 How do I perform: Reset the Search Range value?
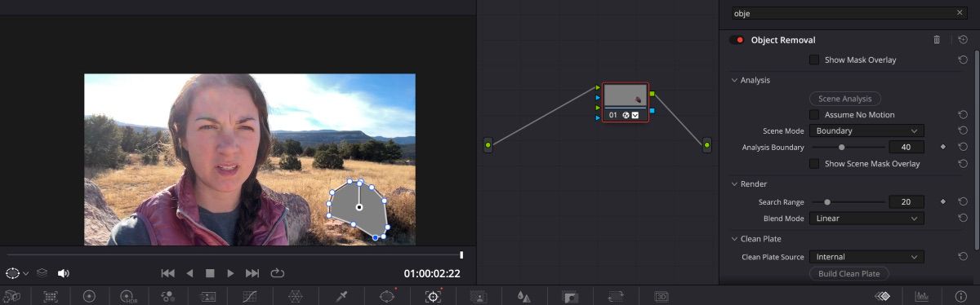(963, 201)
